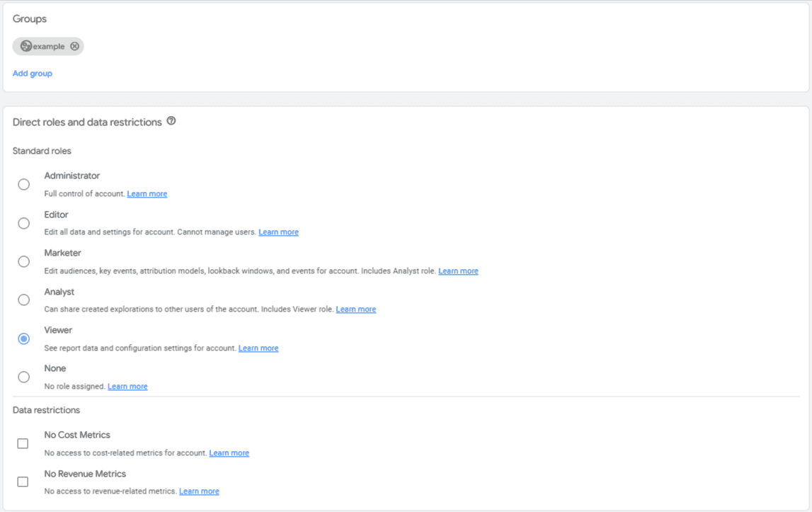Tick the No Revenue Metrics checkbox
This screenshot has width=812, height=512.
[x=23, y=482]
